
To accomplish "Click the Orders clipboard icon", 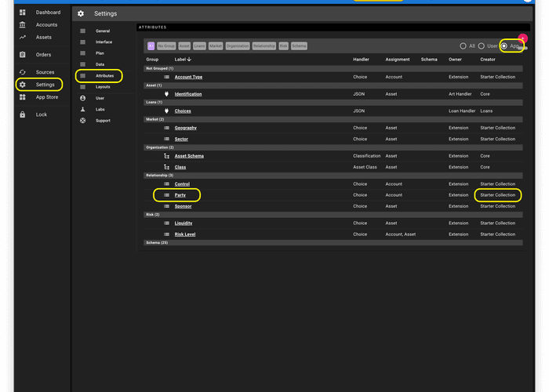I will point(23,55).
